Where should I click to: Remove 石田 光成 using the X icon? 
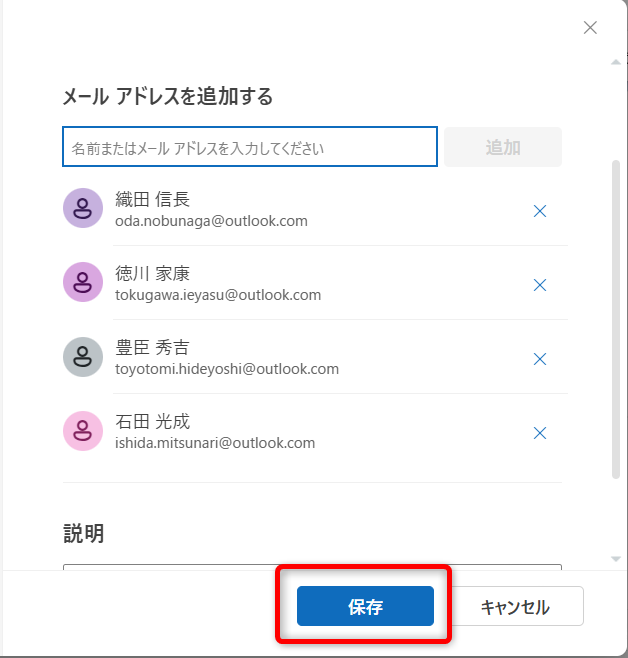point(540,433)
